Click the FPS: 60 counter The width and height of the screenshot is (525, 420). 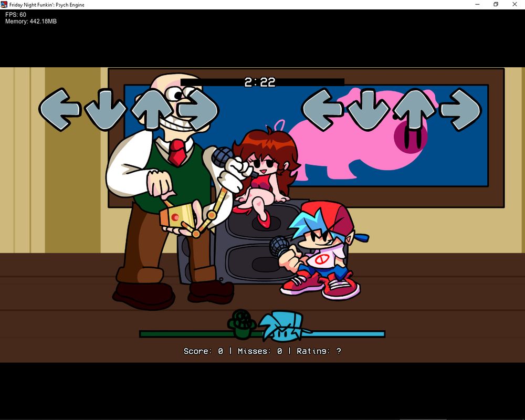(x=16, y=15)
